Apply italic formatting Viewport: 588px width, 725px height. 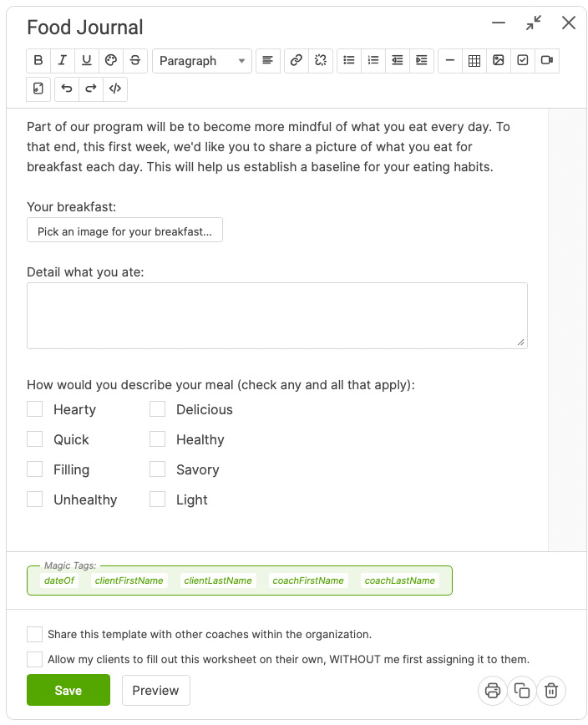tap(62, 60)
